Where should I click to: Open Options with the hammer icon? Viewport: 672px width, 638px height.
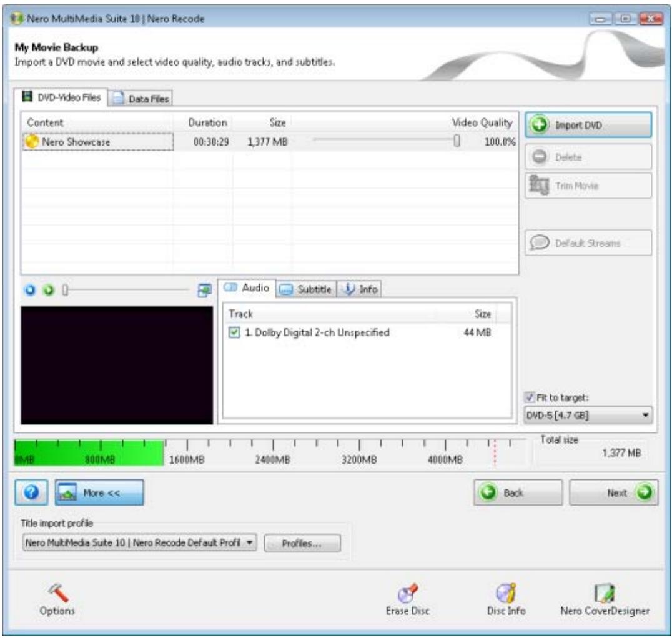pos(57,599)
